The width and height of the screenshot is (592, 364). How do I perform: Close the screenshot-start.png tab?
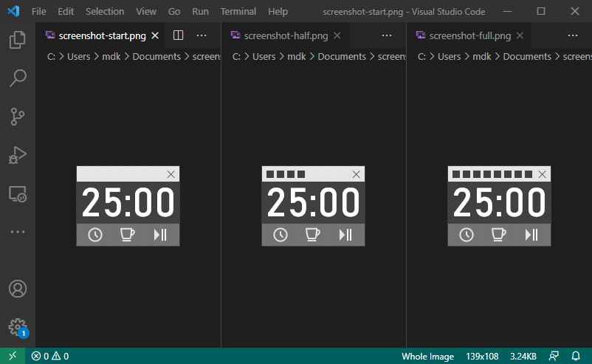click(x=154, y=35)
